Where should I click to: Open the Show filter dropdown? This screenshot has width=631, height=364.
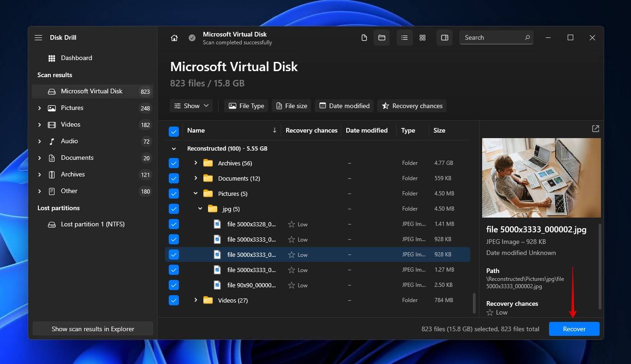pos(191,106)
